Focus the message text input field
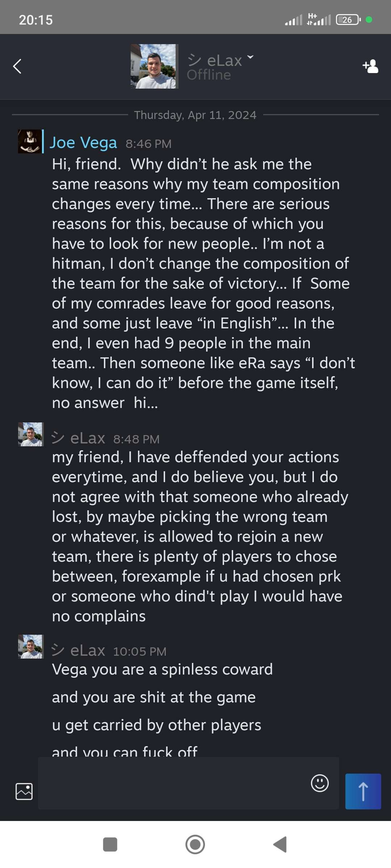 [174, 783]
